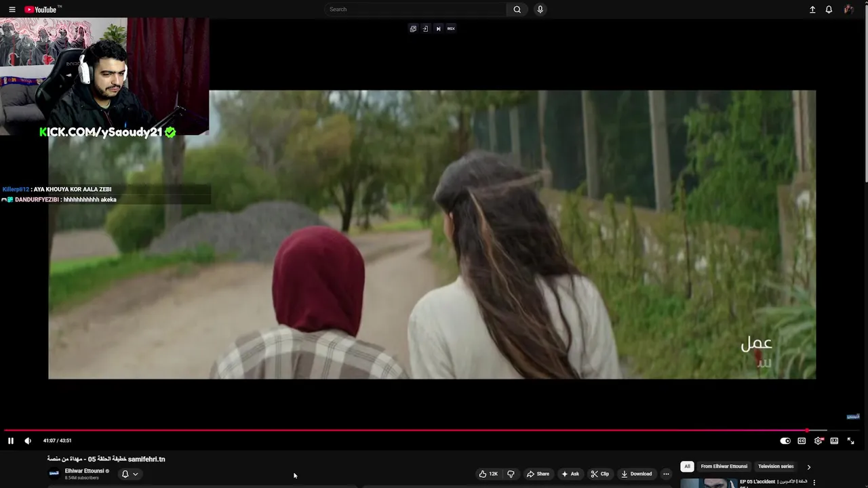The height and width of the screenshot is (488, 868).
Task: Mute the video with the speaker icon
Action: pyautogui.click(x=28, y=441)
